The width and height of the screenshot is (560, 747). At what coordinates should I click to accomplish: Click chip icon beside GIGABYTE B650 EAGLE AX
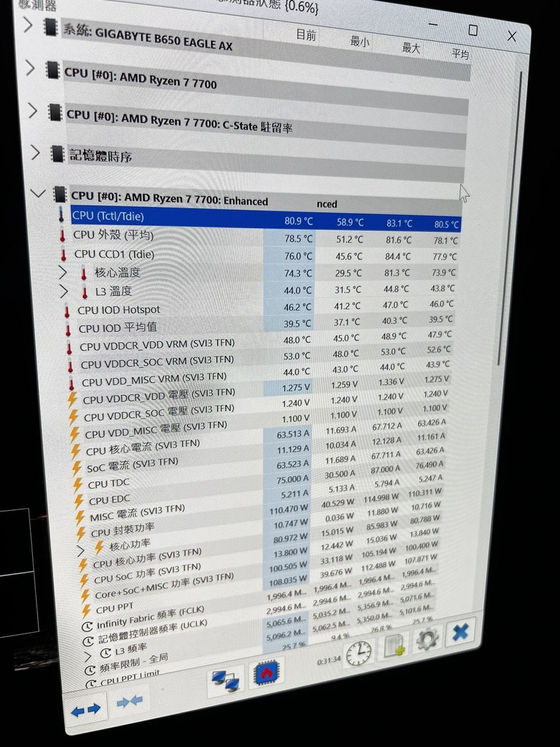[50, 27]
